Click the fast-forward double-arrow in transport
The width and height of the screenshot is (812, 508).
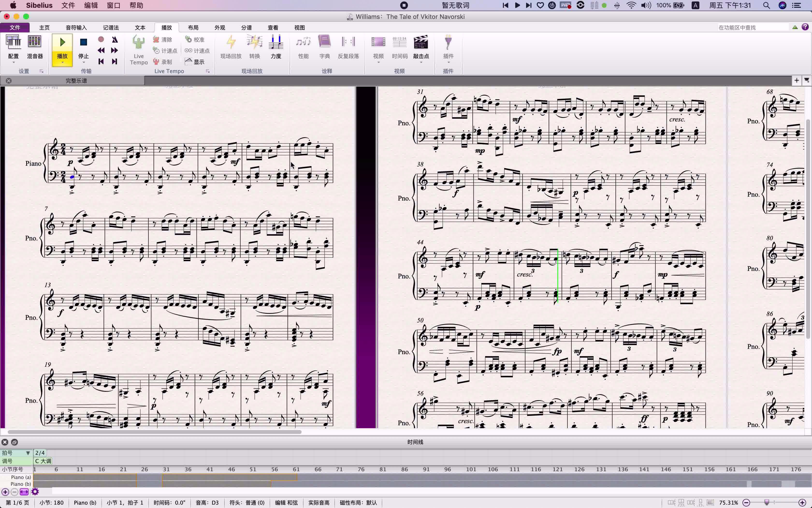point(114,50)
